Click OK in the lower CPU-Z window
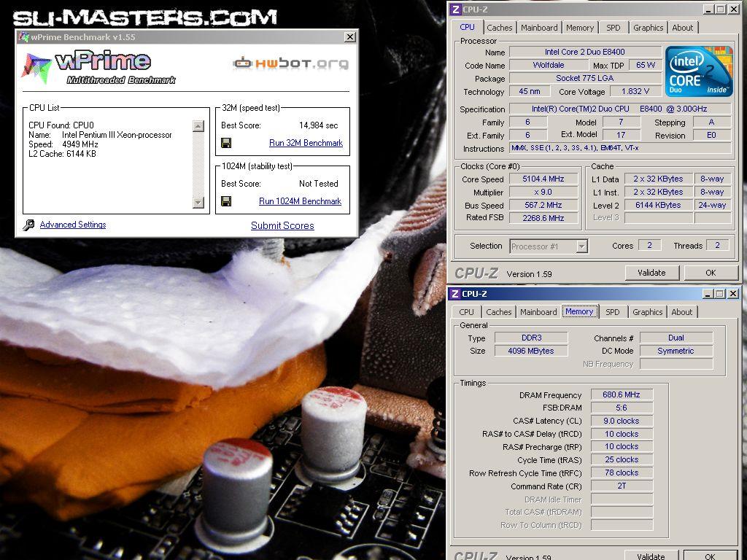This screenshot has width=747, height=560. point(710,555)
